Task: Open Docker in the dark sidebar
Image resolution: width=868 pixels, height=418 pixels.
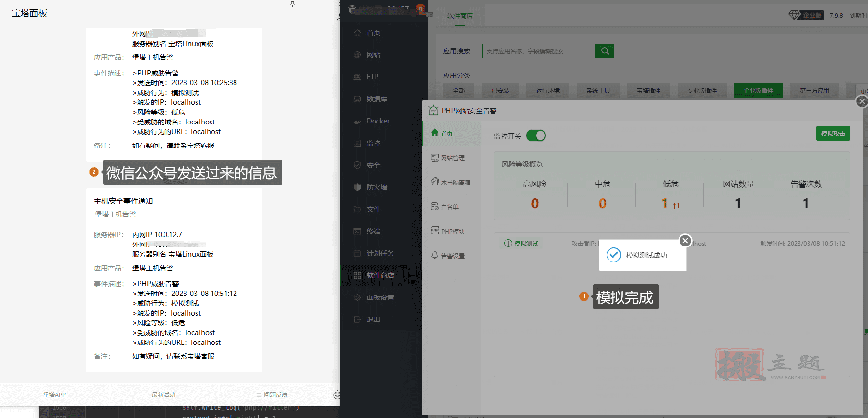Action: point(378,121)
